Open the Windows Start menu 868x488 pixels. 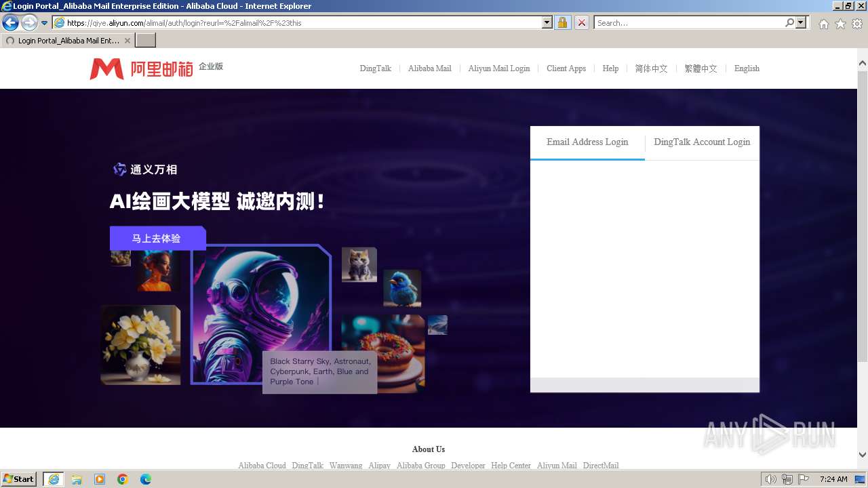point(19,479)
